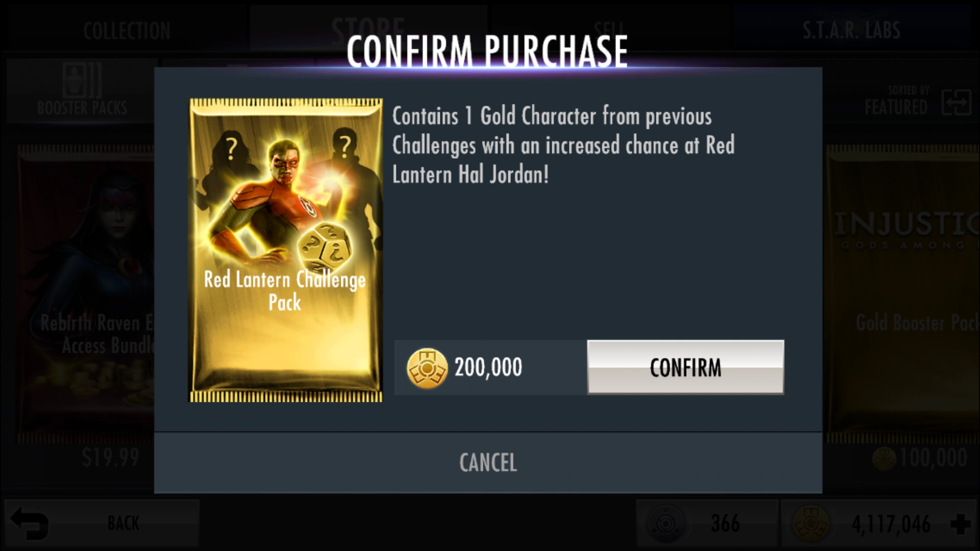Click the alliance credits icon near 366
Screen dimensions: 980x551
coord(666,524)
